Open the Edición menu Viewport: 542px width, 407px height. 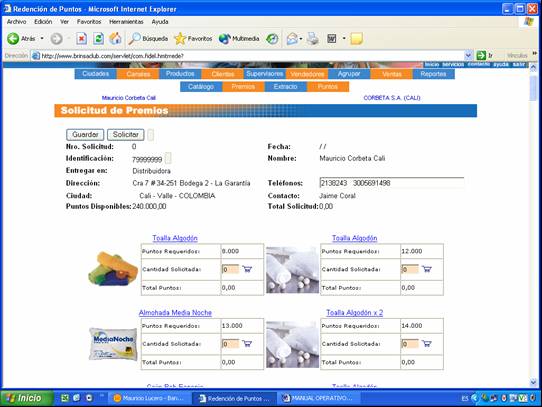coord(43,22)
